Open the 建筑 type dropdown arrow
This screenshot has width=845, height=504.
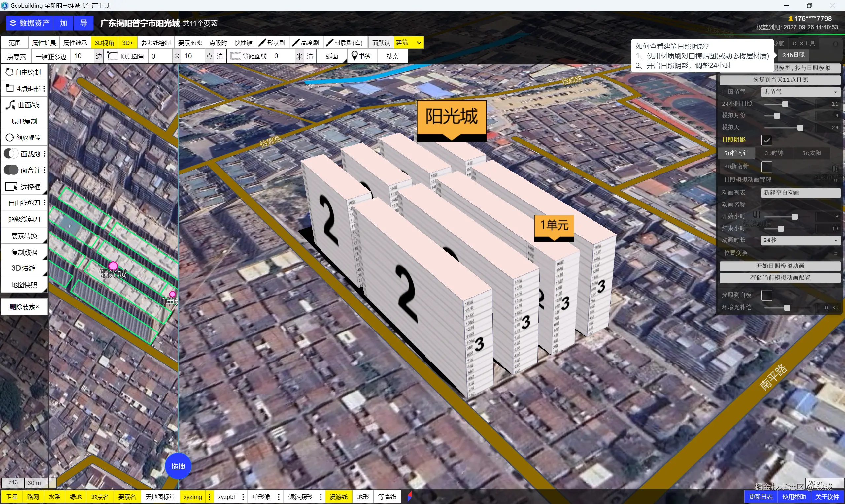[x=419, y=43]
